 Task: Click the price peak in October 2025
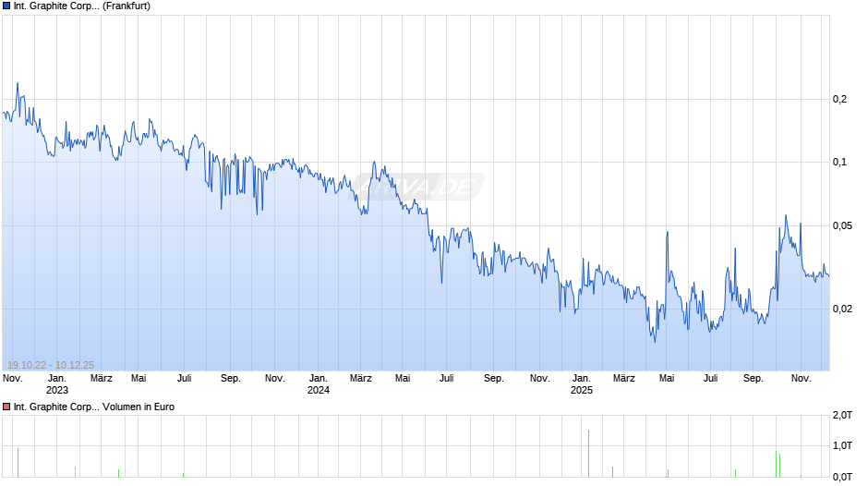[786, 215]
